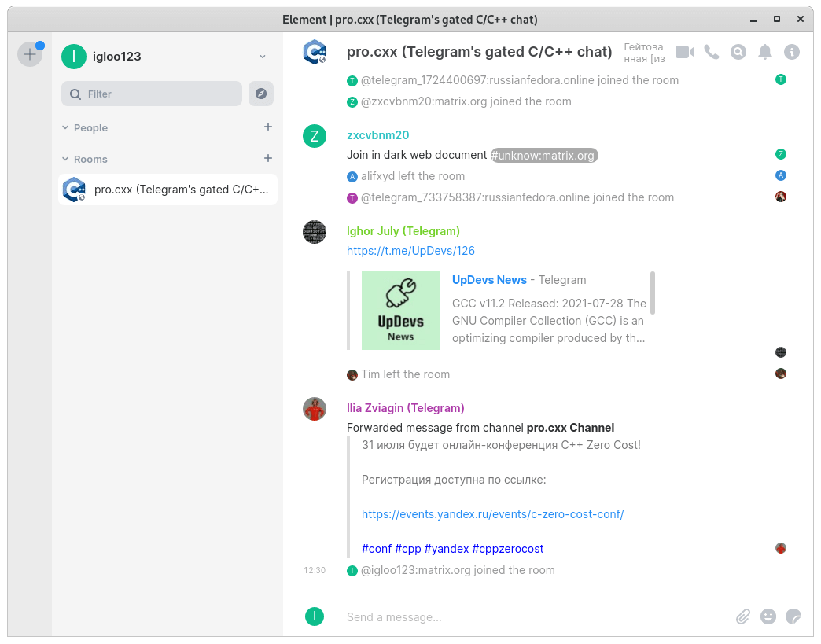Click the #cpp hashtag
The image size is (821, 644).
coord(408,549)
